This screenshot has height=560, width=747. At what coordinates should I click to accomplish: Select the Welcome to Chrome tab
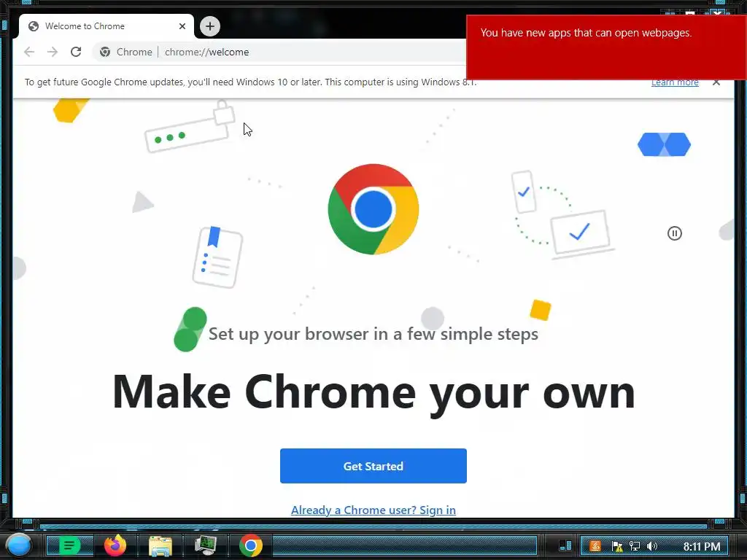point(107,26)
